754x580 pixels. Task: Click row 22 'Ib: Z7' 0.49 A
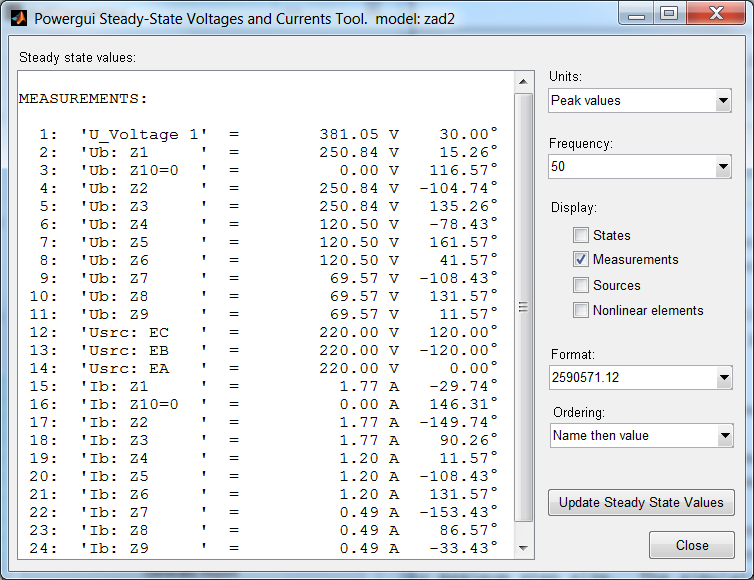pos(263,513)
